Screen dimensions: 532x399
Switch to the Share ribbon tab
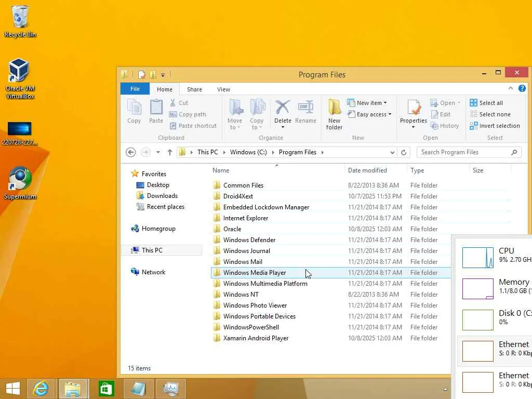[x=194, y=89]
